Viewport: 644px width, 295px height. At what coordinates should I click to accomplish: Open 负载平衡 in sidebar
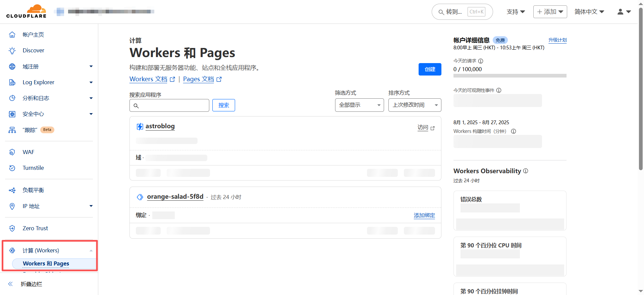(33, 190)
